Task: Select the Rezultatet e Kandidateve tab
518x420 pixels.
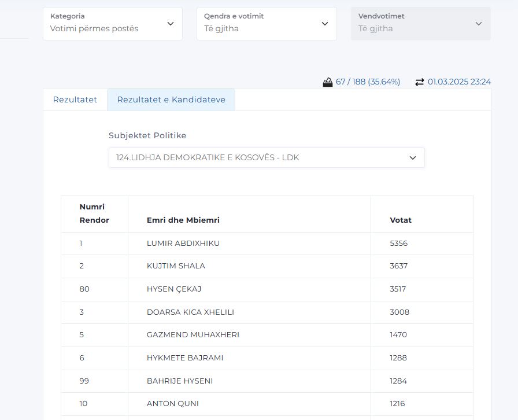Action: (171, 100)
